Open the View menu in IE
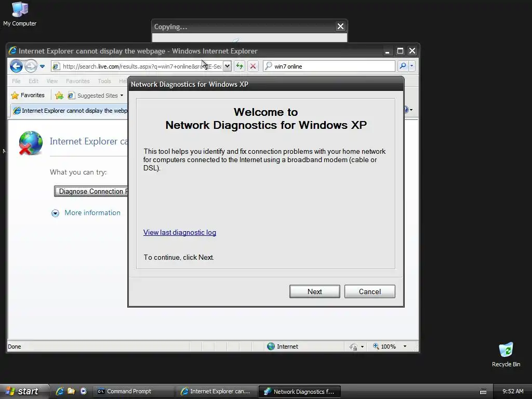 (52, 81)
